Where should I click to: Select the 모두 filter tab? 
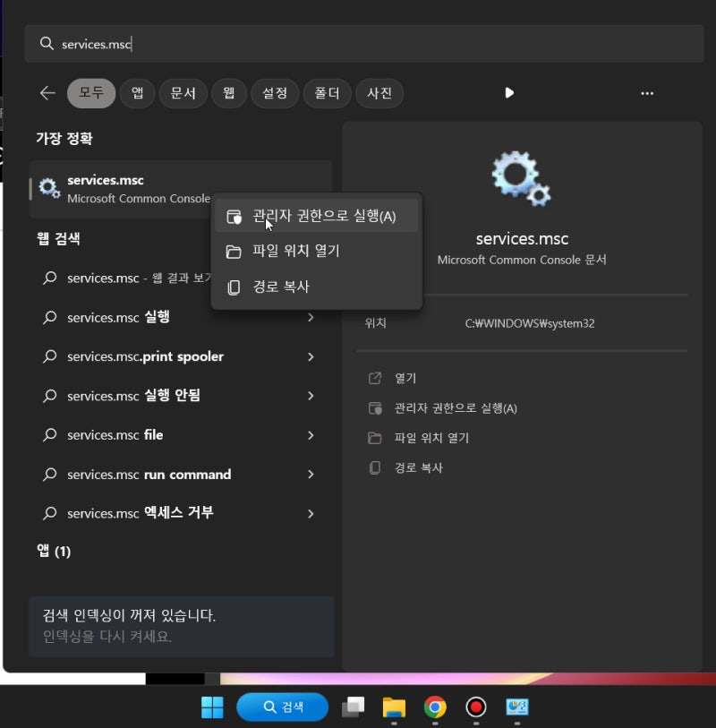pyautogui.click(x=91, y=93)
